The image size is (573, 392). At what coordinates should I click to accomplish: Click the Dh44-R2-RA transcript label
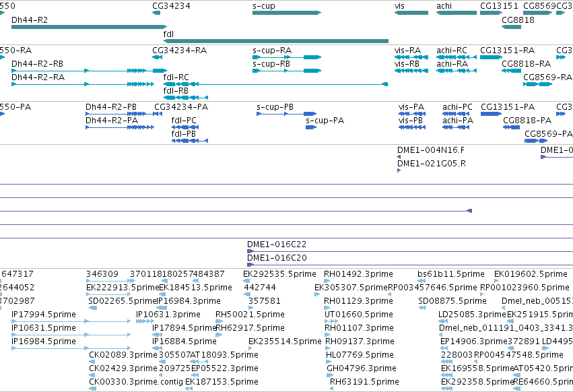pyautogui.click(x=38, y=77)
